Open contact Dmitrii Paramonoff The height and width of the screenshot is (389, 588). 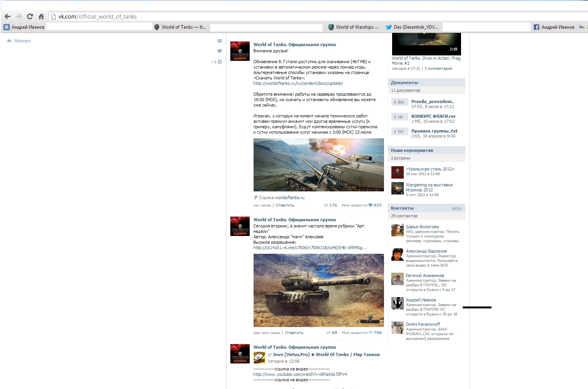pyautogui.click(x=423, y=324)
